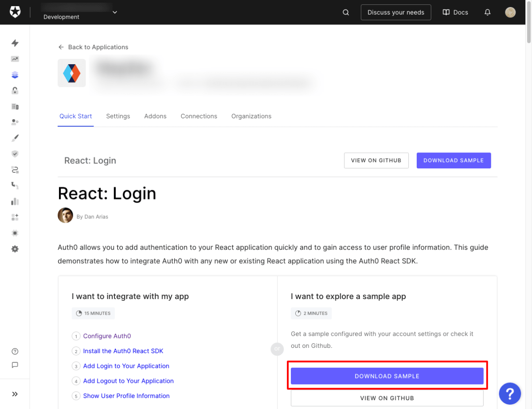Click the Discuss your needs button

coord(396,12)
